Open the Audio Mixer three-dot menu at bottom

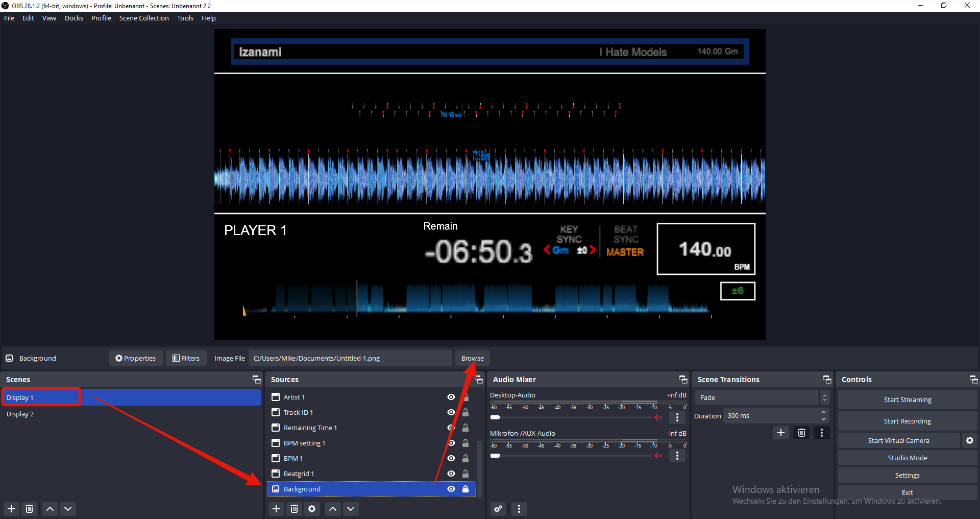point(519,509)
